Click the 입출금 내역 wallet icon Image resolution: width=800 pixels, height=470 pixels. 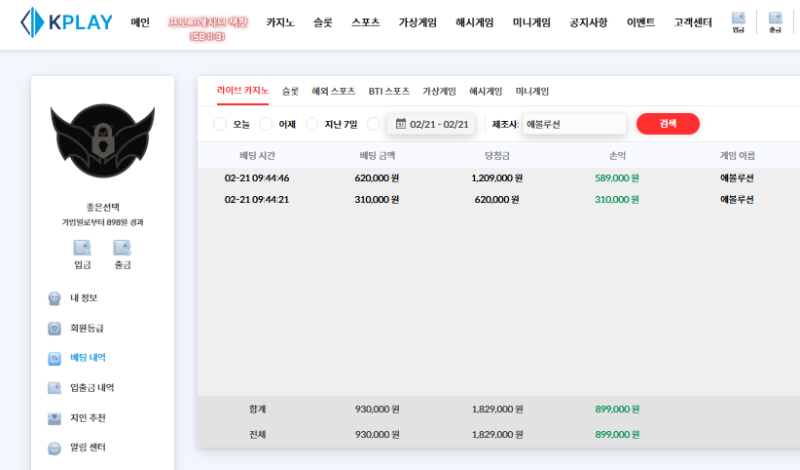coord(54,388)
